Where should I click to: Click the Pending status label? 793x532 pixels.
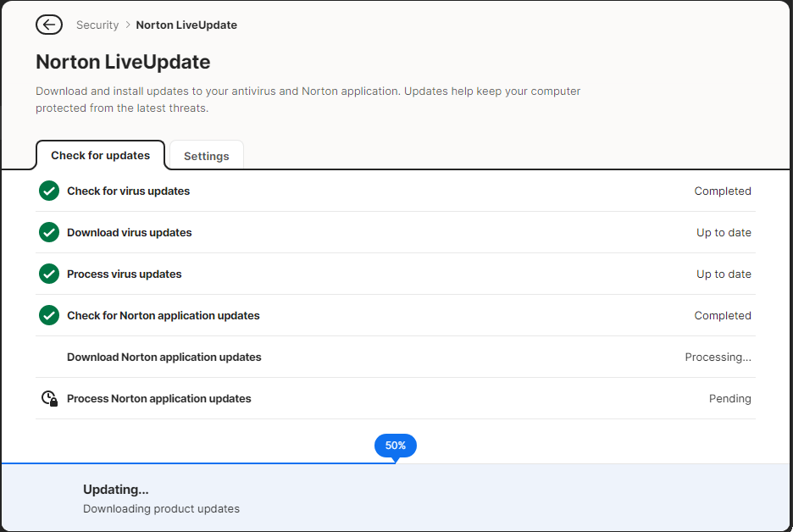[x=729, y=398]
